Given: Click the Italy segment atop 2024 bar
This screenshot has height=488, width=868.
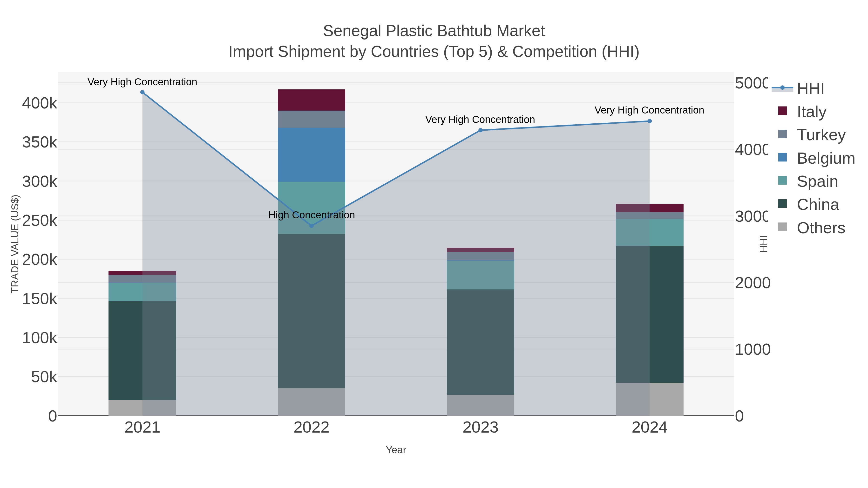Looking at the screenshot, I should tap(650, 208).
